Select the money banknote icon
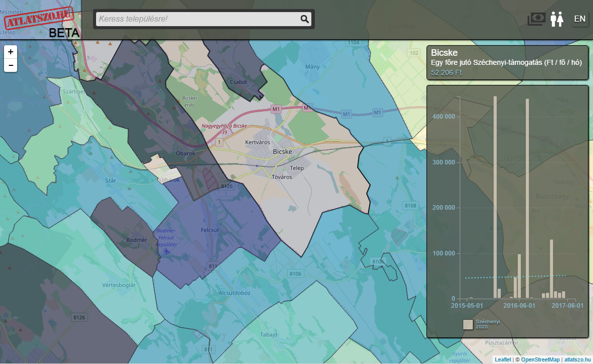This screenshot has height=364, width=593. (x=536, y=19)
